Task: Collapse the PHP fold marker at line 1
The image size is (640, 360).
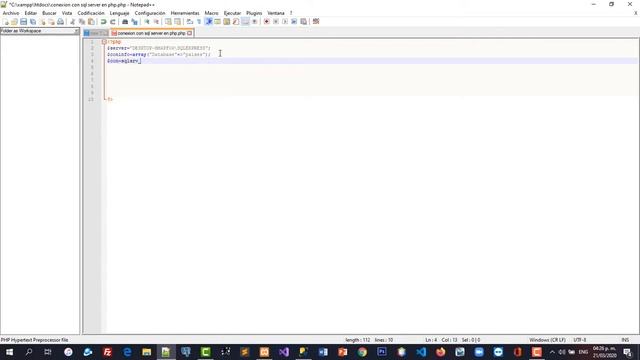Action: point(104,42)
